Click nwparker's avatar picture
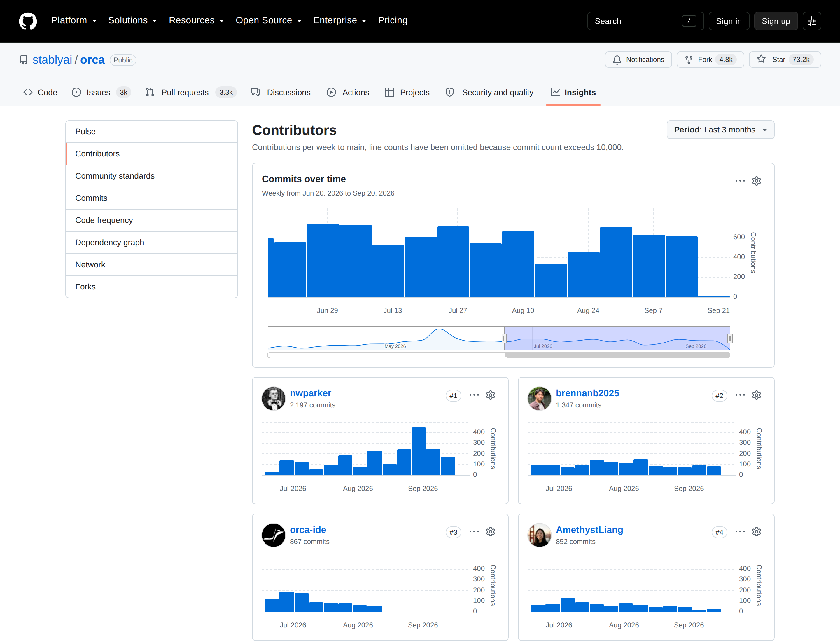This screenshot has width=840, height=642. click(x=274, y=399)
